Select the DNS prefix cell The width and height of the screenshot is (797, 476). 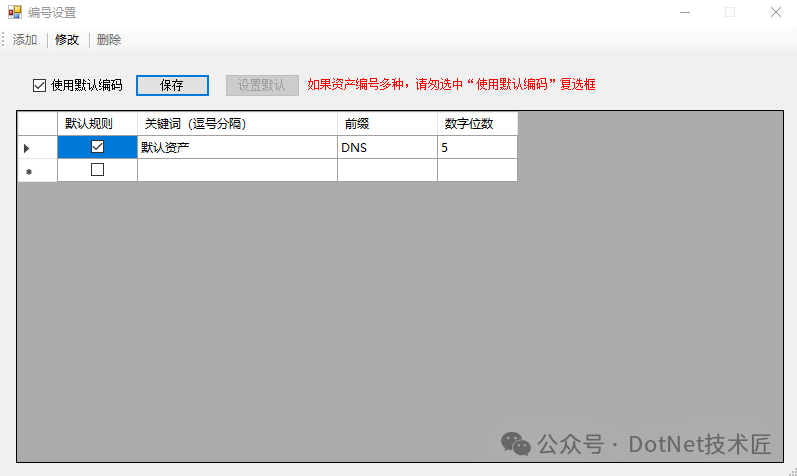[387, 147]
